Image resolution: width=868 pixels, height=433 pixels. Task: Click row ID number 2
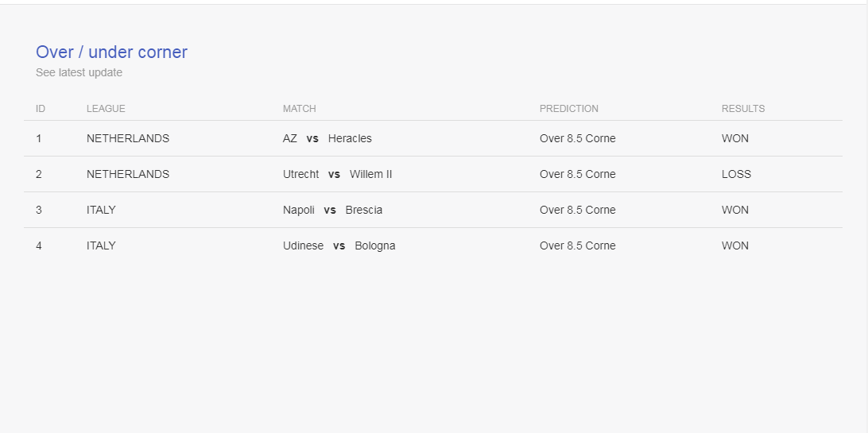(x=39, y=174)
